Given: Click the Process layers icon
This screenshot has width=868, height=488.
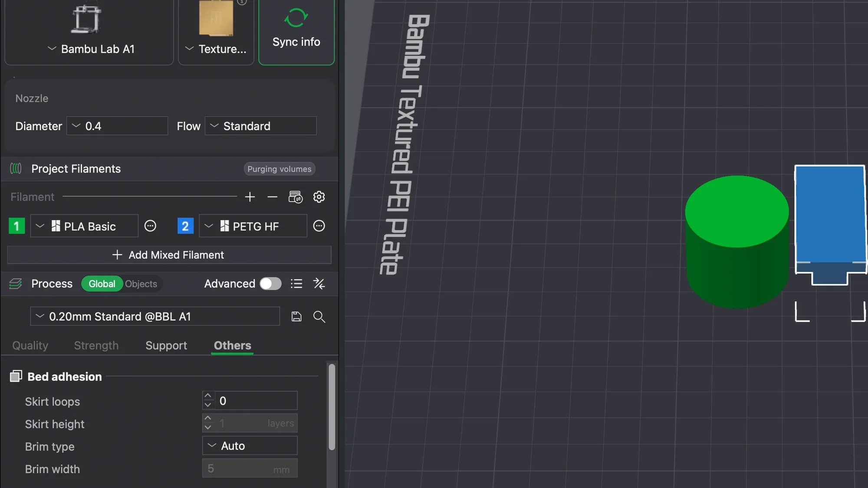Looking at the screenshot, I should [16, 284].
